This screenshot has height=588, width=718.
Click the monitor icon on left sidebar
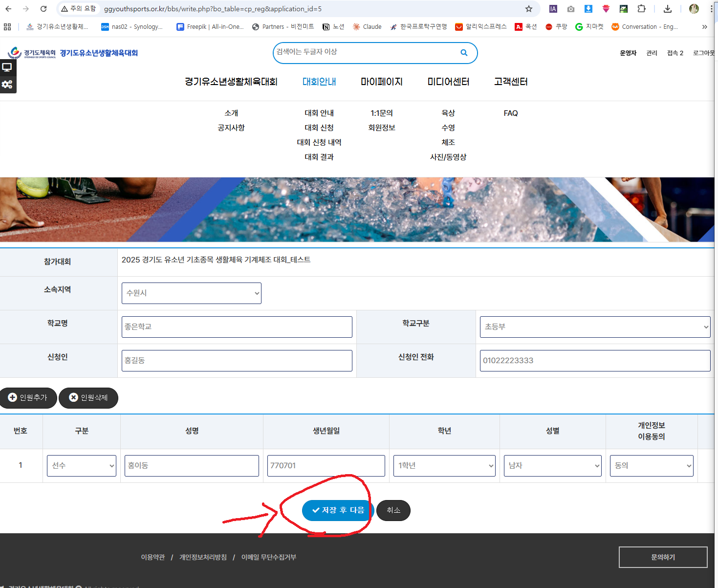pyautogui.click(x=7, y=67)
